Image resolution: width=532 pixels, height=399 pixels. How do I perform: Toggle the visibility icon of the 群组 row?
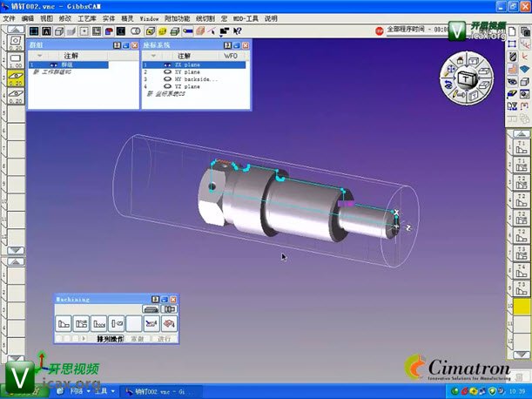pos(54,64)
